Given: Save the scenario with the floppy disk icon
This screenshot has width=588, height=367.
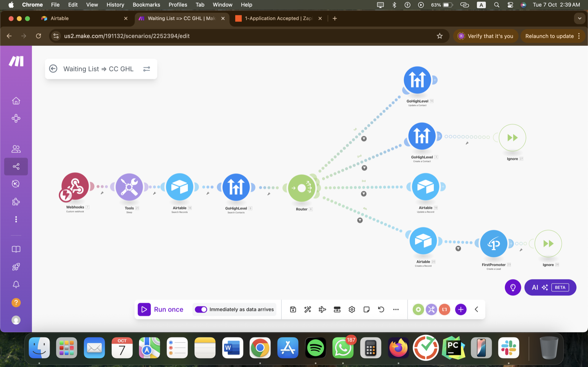Looking at the screenshot, I should tap(293, 309).
